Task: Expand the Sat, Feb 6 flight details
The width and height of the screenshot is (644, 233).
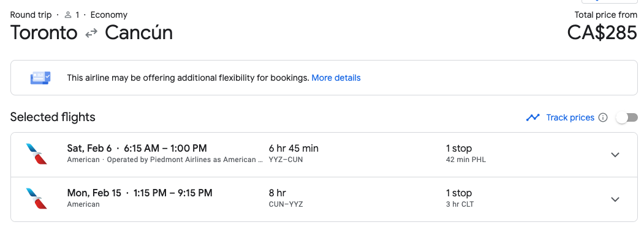Action: pyautogui.click(x=615, y=155)
